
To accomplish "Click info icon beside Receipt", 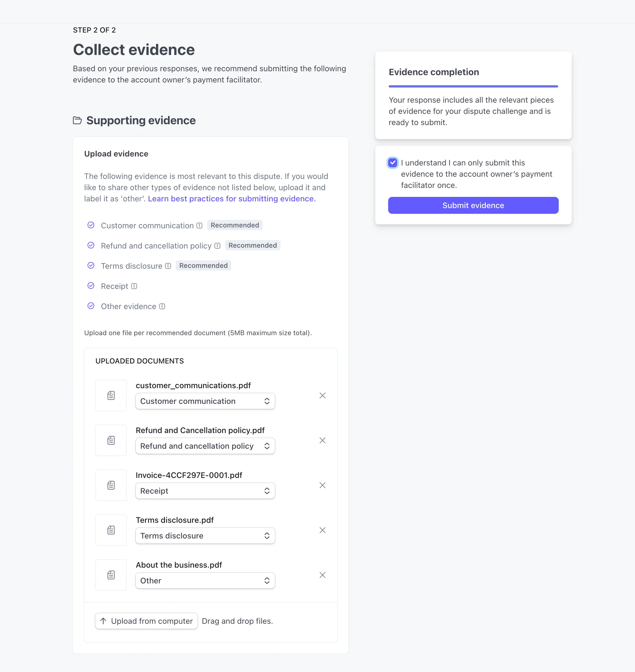I will (134, 286).
